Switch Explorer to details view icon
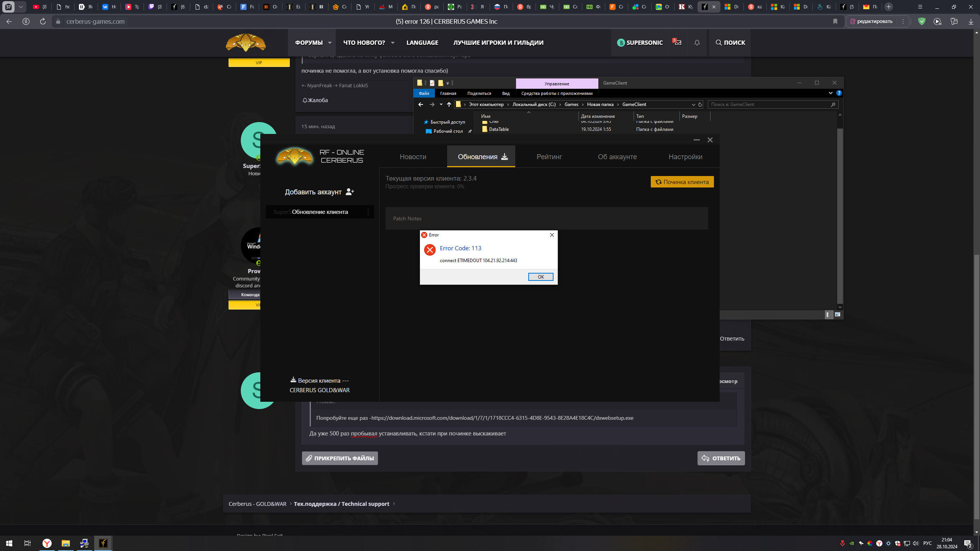 point(828,315)
